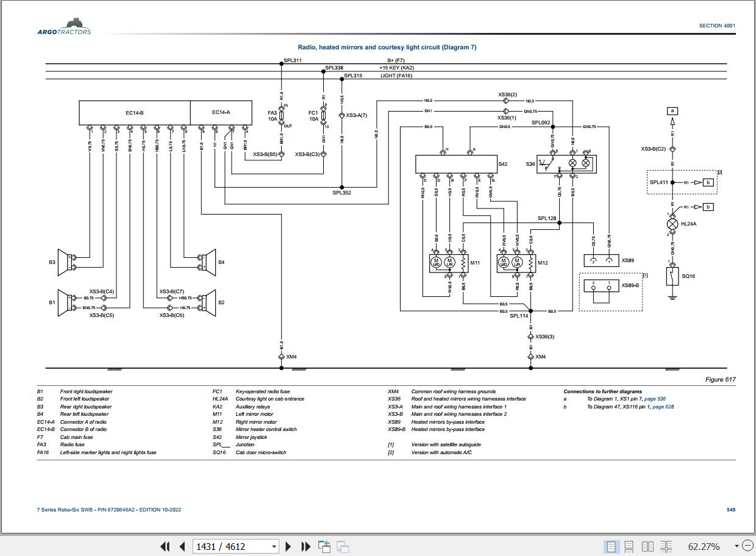The height and width of the screenshot is (556, 756).
Task: Select single page layout
Action: [x=610, y=546]
